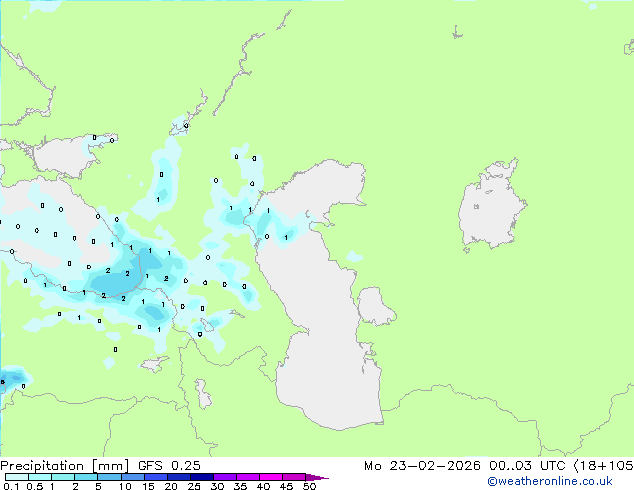The height and width of the screenshot is (490, 634).
Task: Click the '10' legend scale label
Action: 125,486
